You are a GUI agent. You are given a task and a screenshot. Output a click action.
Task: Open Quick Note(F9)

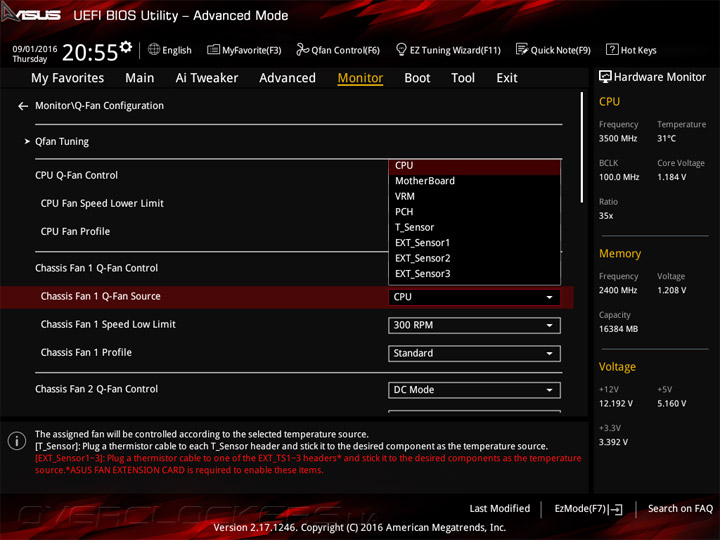point(553,50)
